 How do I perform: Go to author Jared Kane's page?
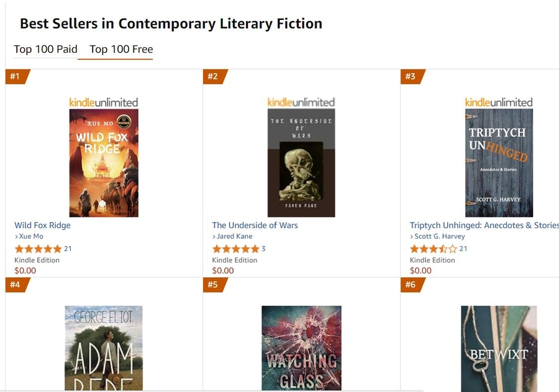click(x=235, y=237)
